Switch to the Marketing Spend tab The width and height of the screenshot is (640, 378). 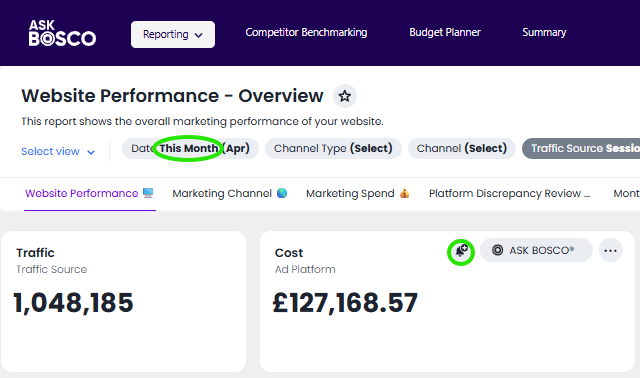358,193
